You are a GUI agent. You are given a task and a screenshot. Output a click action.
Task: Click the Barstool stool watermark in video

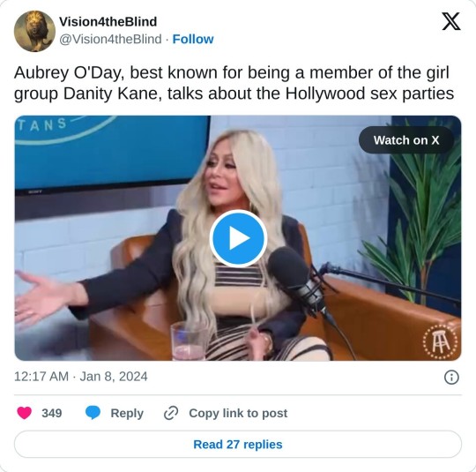(x=440, y=341)
